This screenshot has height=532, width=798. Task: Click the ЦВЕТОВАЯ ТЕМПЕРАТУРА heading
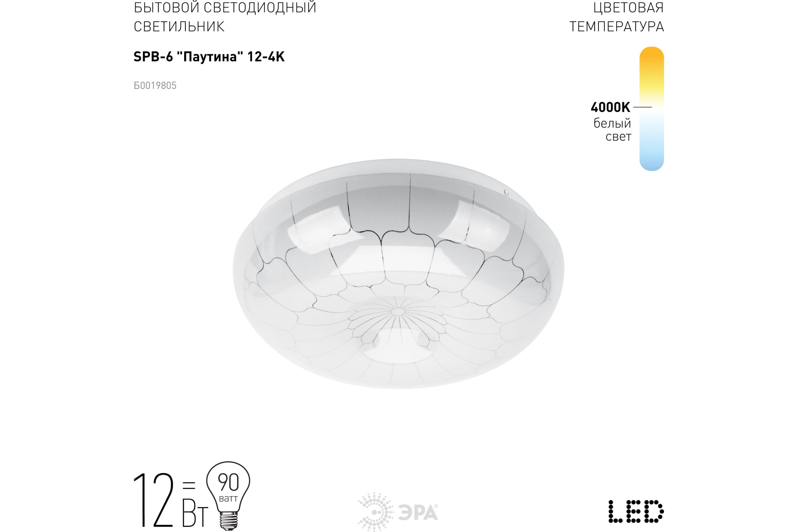(x=616, y=17)
